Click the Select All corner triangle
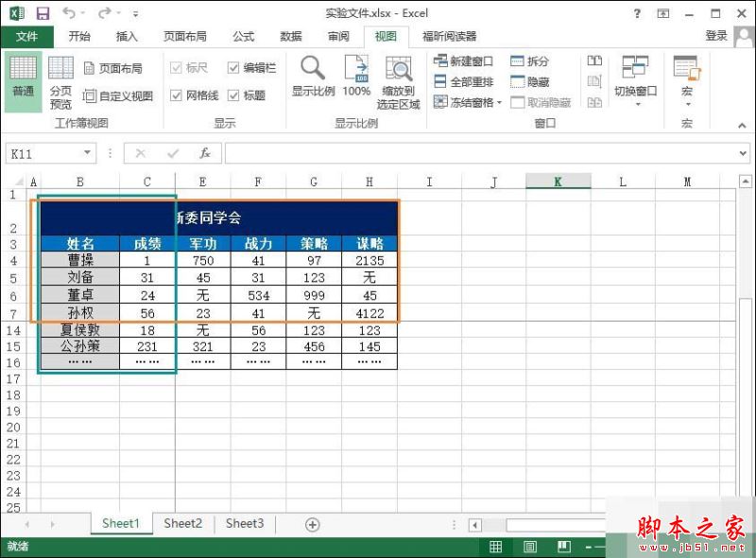This screenshot has height=558, width=756. click(x=18, y=182)
